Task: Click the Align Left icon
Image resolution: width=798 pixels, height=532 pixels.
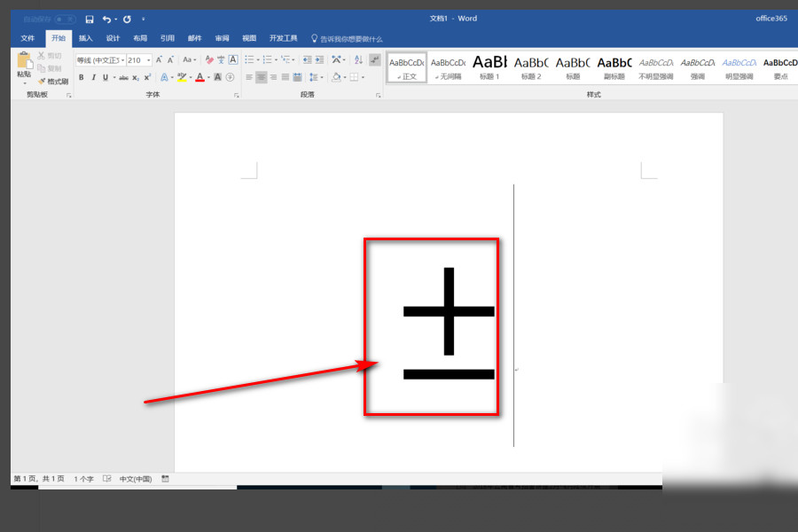Action: pos(249,77)
